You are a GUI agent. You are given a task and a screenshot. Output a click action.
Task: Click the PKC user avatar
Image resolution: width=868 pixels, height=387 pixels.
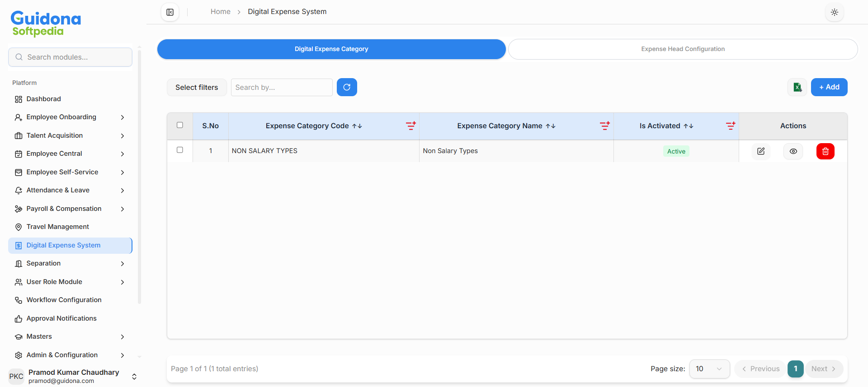pos(16,377)
